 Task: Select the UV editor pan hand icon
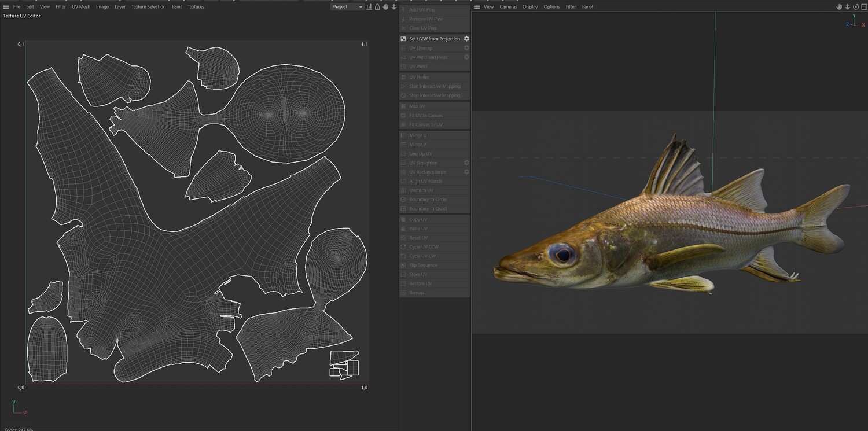(x=385, y=7)
